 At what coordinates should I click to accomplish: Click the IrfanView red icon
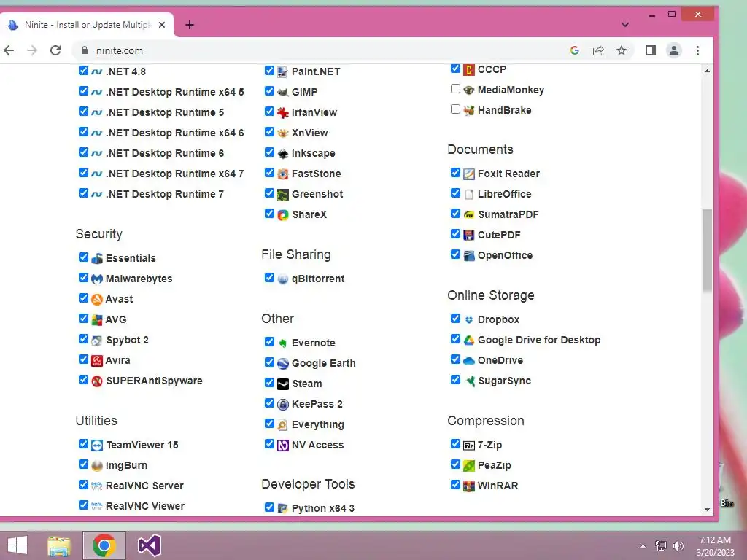[x=282, y=113]
